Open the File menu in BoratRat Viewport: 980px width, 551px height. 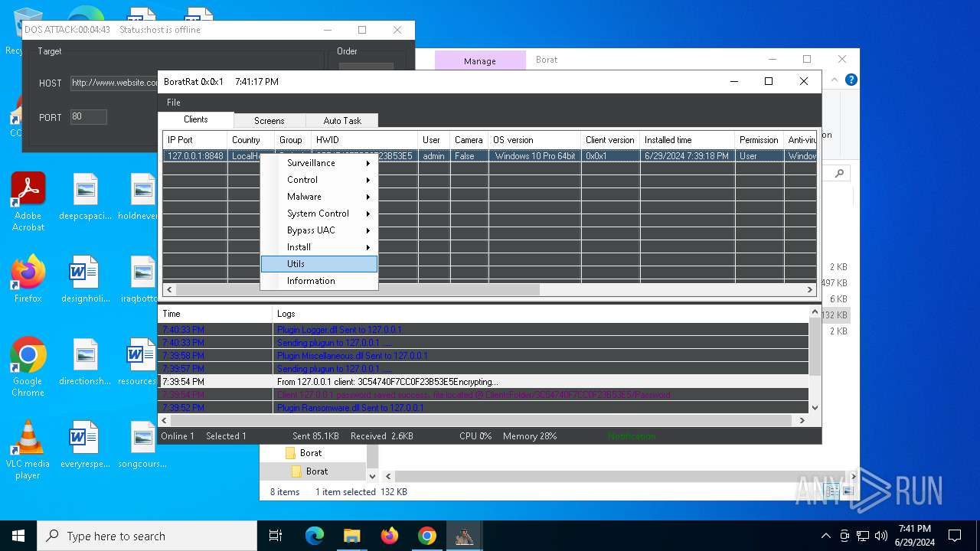(174, 103)
